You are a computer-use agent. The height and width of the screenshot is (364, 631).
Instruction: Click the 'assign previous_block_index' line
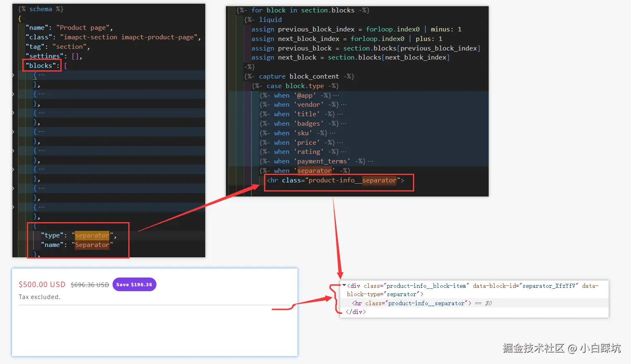click(x=356, y=29)
